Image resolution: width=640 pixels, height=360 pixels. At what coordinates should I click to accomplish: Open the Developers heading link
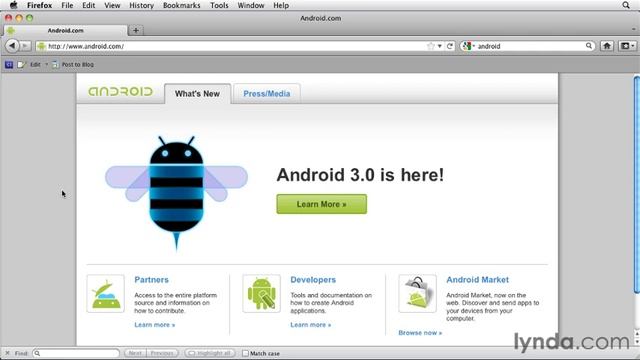[x=313, y=280]
